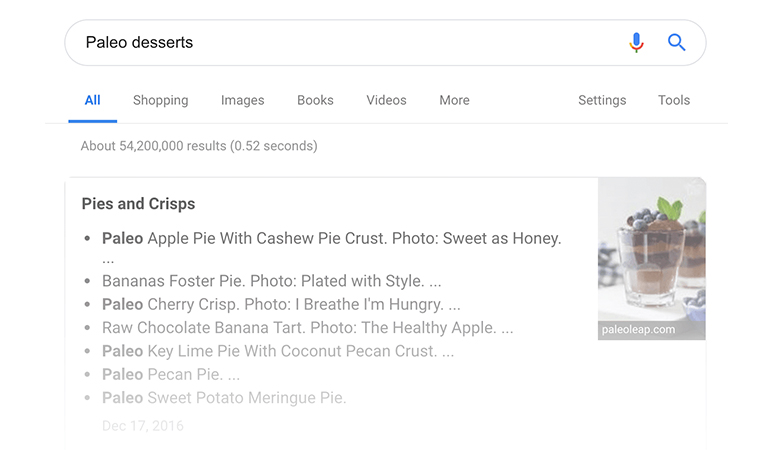Expand the Tools filter options

pos(674,100)
